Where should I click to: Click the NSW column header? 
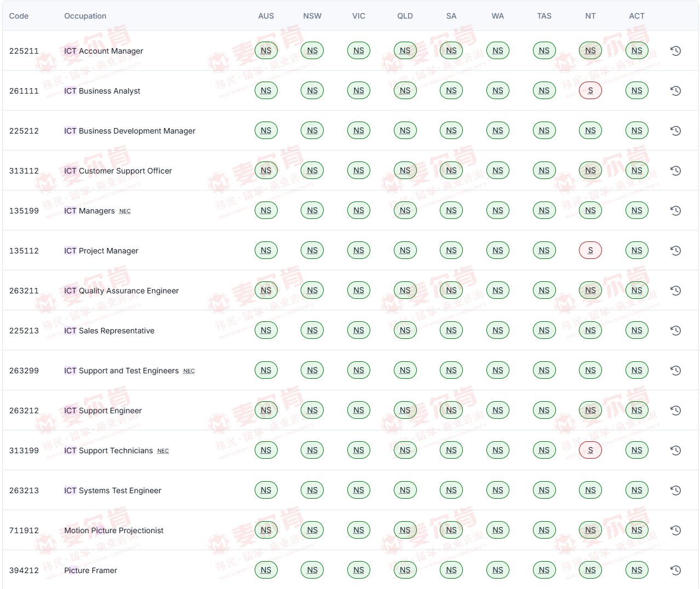click(x=312, y=16)
